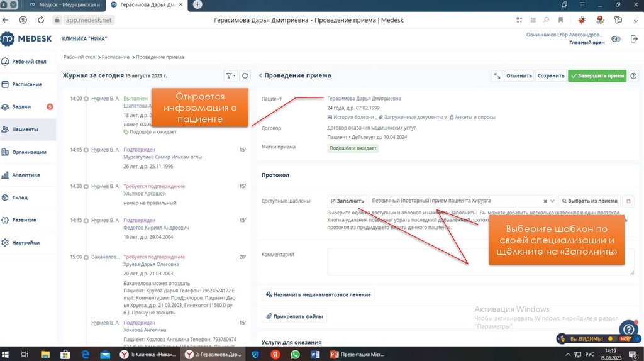644x361 pixels.
Task: Close the Герасимова Дарья browser tab
Action: 180,4
